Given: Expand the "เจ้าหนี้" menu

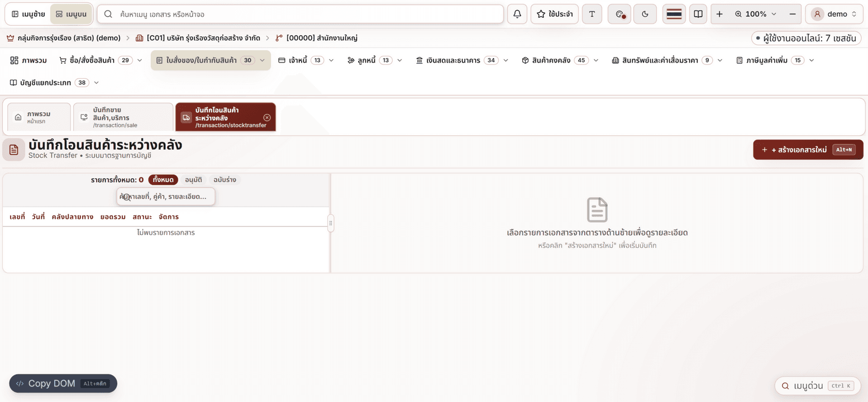Looking at the screenshot, I should click(306, 60).
